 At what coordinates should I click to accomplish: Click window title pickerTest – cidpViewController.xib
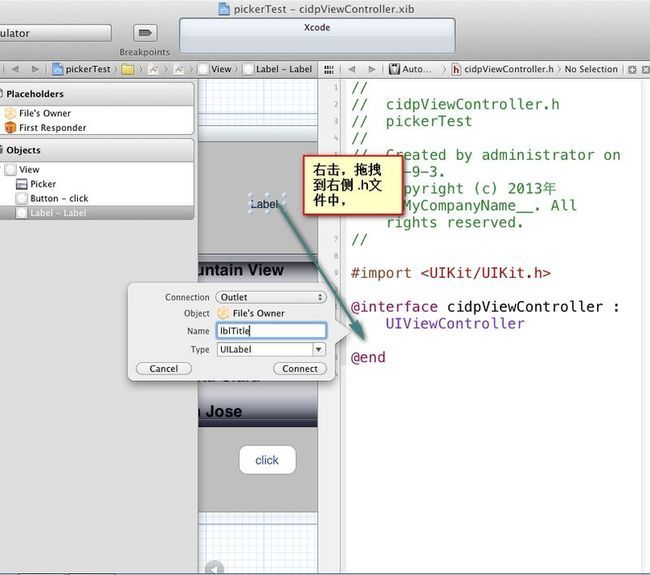(x=317, y=9)
